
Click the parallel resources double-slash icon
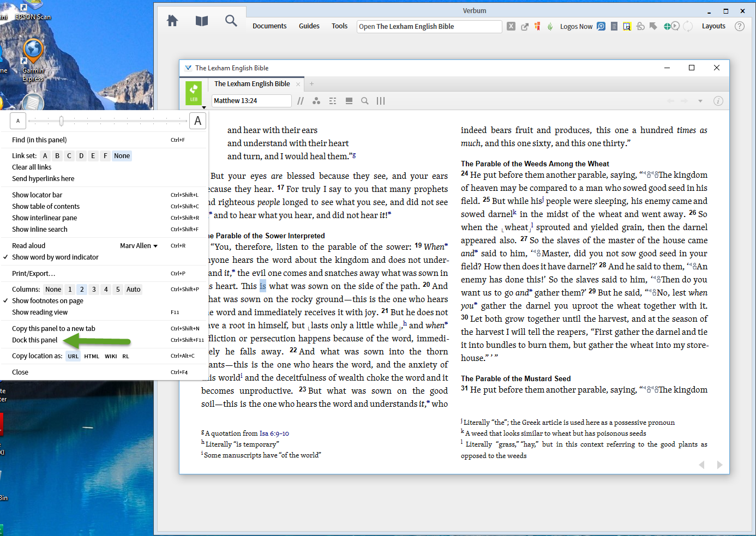pos(301,101)
